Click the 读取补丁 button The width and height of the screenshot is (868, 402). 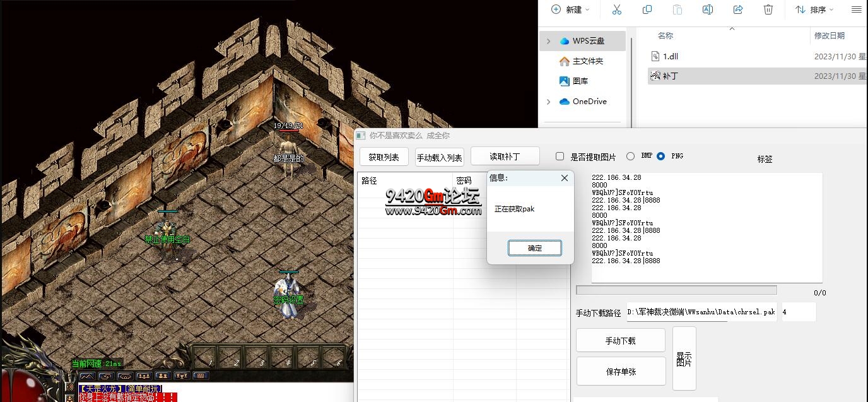coord(505,157)
